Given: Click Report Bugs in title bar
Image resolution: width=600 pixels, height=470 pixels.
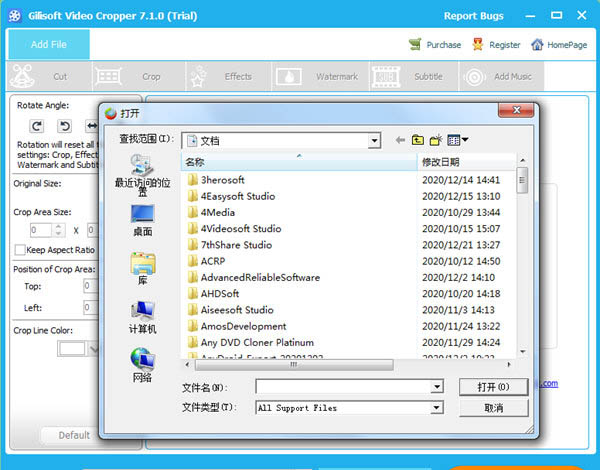Looking at the screenshot, I should pyautogui.click(x=473, y=16).
